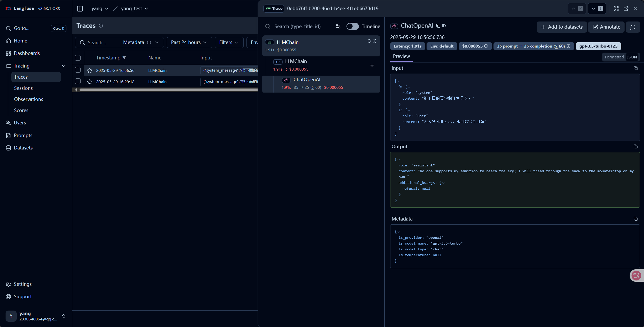Image resolution: width=644 pixels, height=327 pixels.
Task: Open the yang_test project dropdown
Action: [x=134, y=9]
